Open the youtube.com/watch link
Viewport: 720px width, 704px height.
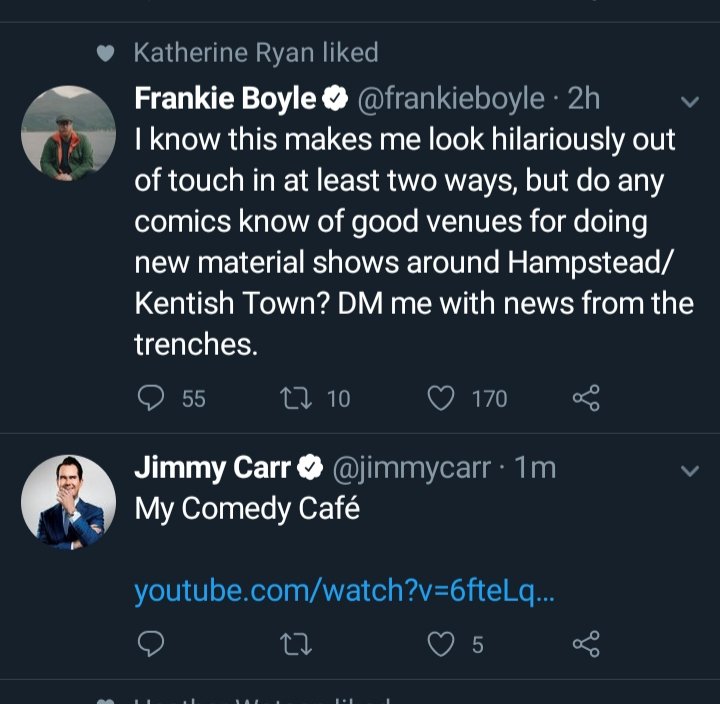point(344,591)
